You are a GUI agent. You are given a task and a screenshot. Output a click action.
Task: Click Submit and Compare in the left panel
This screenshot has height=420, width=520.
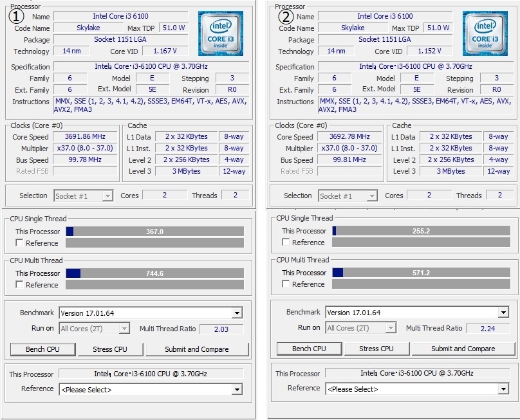(x=197, y=349)
